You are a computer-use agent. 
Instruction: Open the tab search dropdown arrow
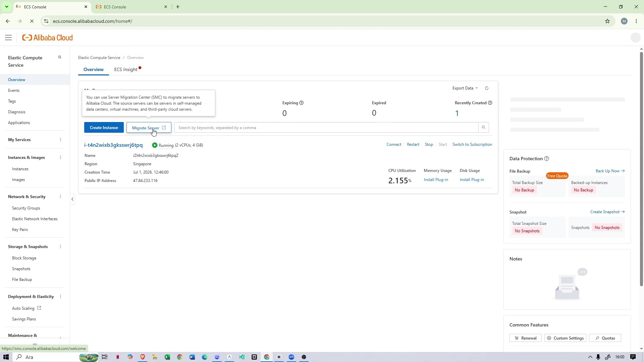(x=6, y=7)
